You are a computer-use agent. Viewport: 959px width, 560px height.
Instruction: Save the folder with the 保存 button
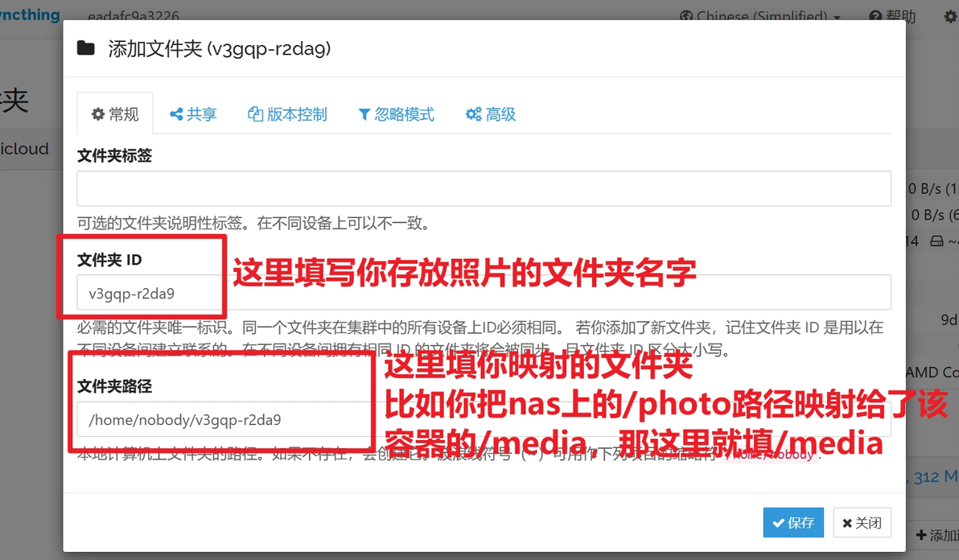793,523
